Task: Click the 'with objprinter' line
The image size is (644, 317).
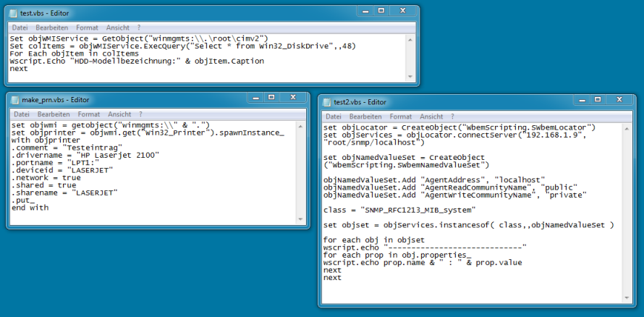Action: point(46,140)
